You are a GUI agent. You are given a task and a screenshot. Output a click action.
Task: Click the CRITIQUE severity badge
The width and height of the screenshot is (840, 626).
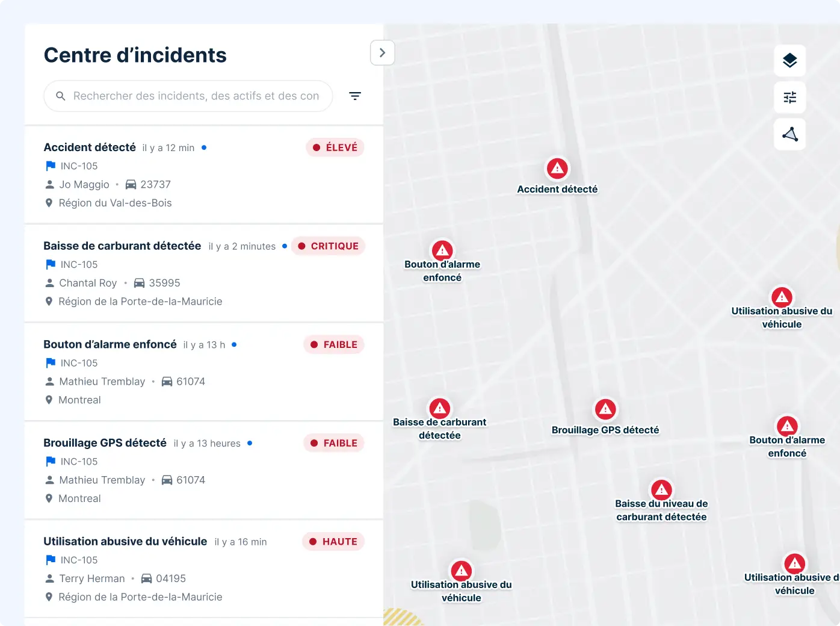329,246
